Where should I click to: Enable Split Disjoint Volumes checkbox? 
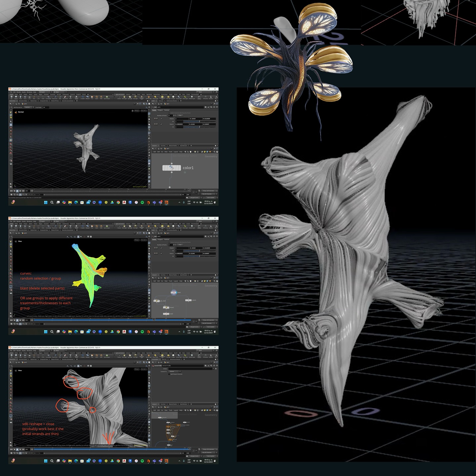(x=169, y=374)
